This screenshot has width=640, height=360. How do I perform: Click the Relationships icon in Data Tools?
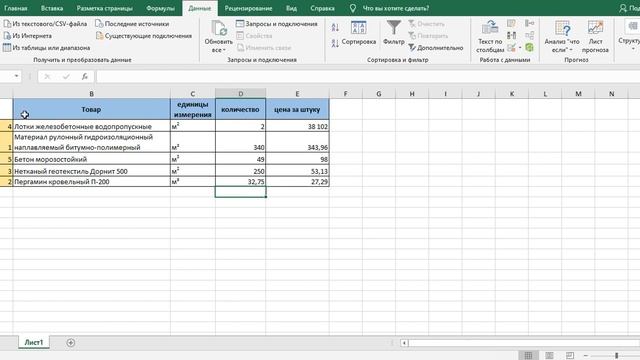529,36
